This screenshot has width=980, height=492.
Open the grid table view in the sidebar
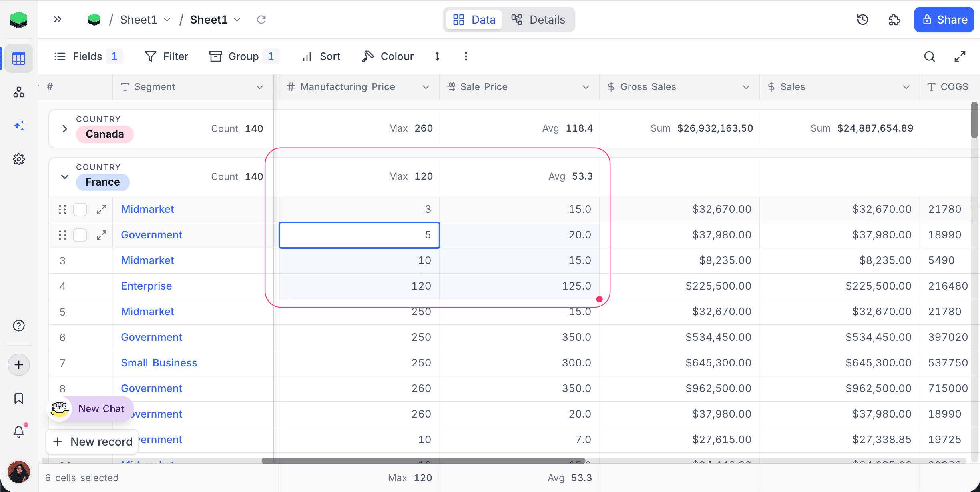click(x=18, y=58)
